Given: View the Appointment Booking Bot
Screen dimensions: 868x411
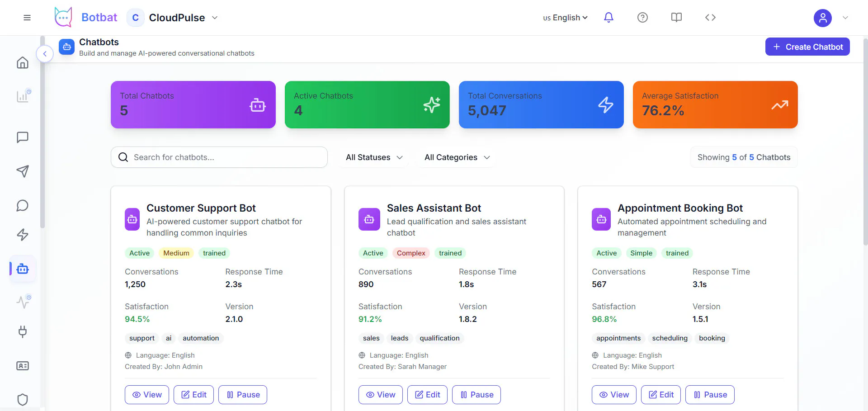Looking at the screenshot, I should pyautogui.click(x=614, y=395).
